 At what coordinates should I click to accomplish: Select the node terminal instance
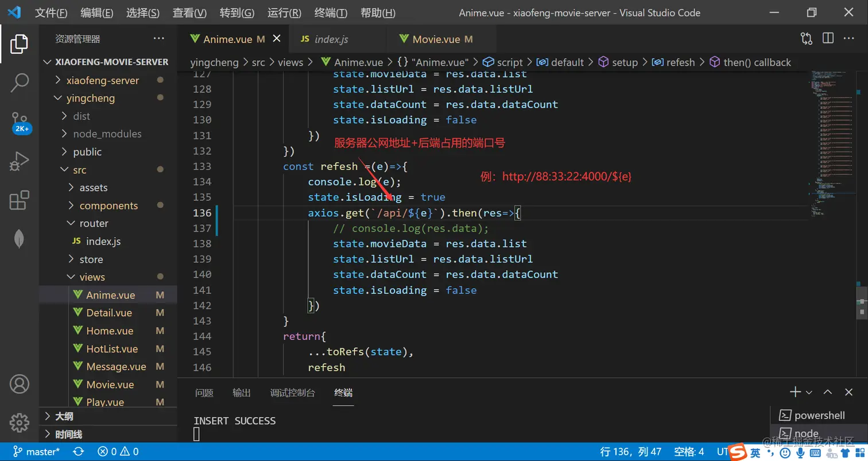(x=818, y=433)
